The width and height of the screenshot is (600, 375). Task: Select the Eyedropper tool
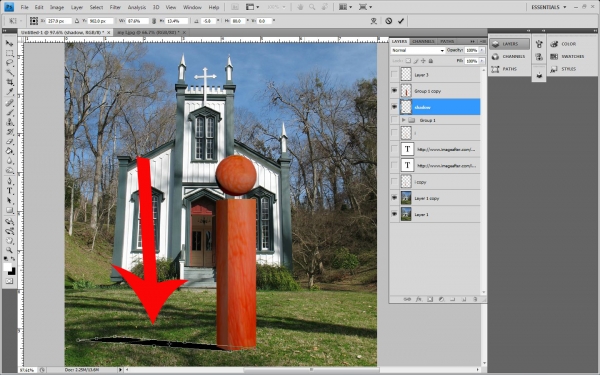9,91
